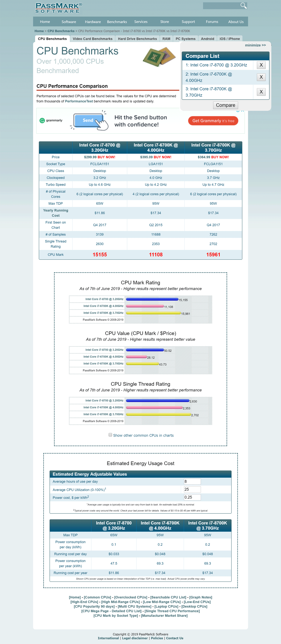The image size is (281, 644).
Task: Select the CPU Benchmarks tab
Action: [52, 39]
